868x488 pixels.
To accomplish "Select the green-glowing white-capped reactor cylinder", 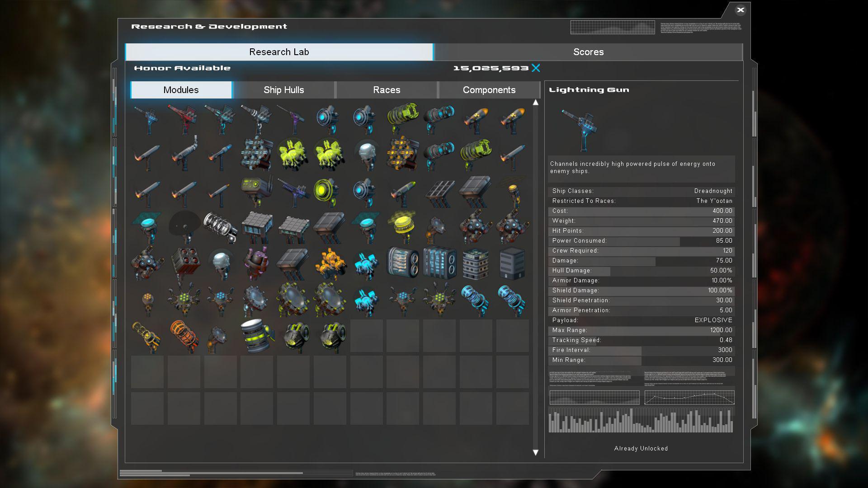I will (x=257, y=336).
